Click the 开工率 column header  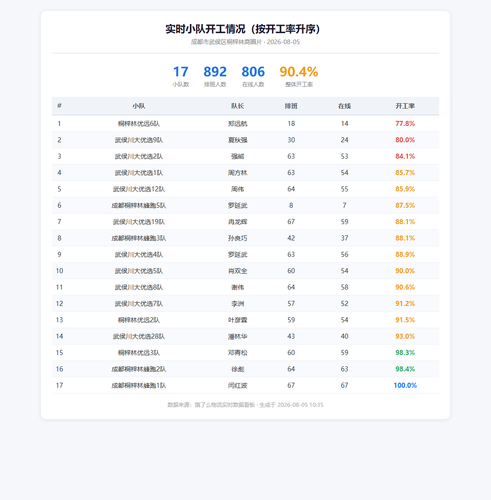click(405, 106)
